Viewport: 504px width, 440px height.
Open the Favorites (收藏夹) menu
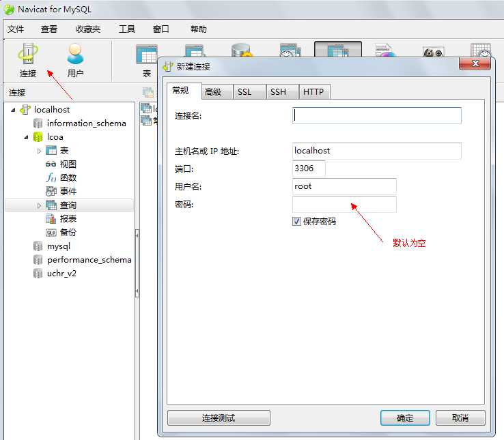pyautogui.click(x=88, y=29)
